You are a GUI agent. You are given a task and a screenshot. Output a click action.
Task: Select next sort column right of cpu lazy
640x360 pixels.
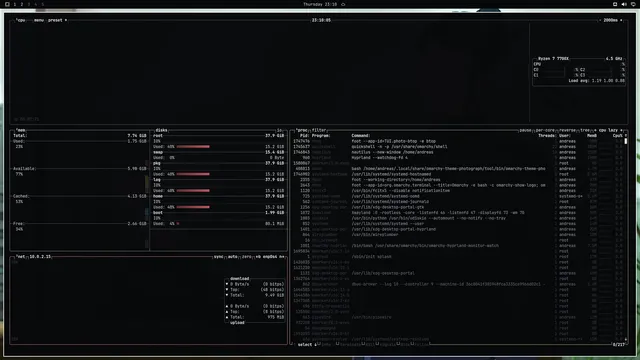pyautogui.click(x=621, y=130)
